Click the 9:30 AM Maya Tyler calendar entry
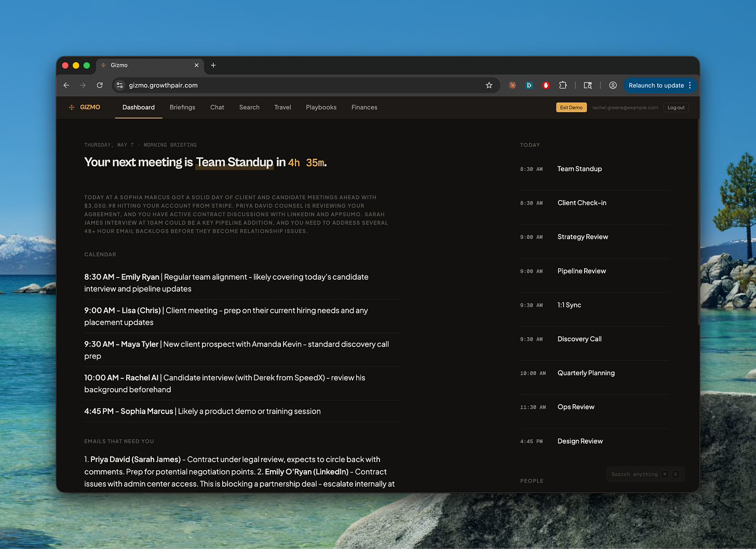The image size is (756, 549). [242, 350]
